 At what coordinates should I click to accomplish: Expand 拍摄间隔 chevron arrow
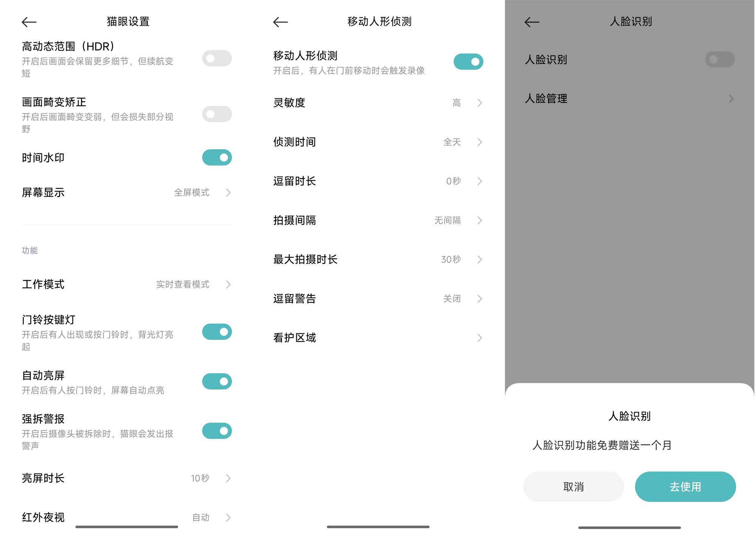[x=480, y=220]
